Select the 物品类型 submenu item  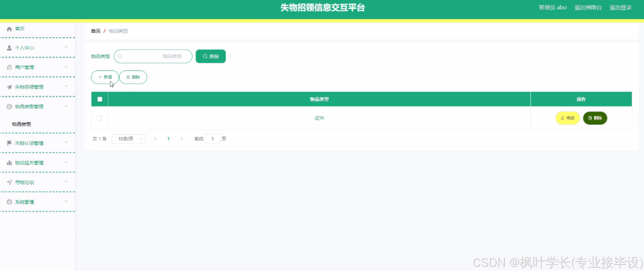[x=21, y=124]
